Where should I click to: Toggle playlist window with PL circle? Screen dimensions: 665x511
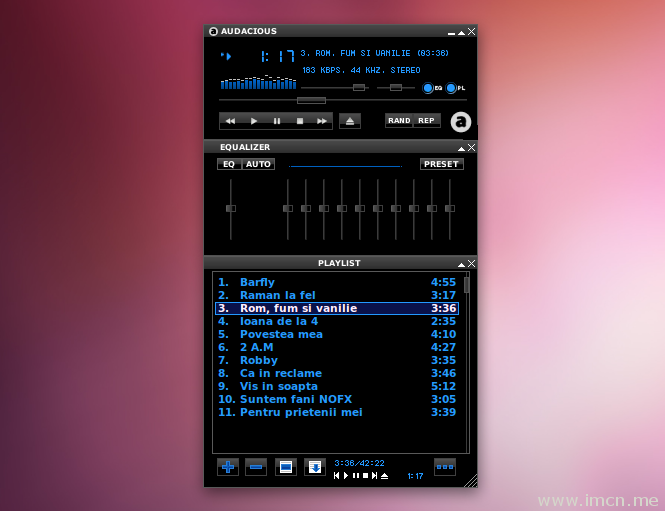451,88
